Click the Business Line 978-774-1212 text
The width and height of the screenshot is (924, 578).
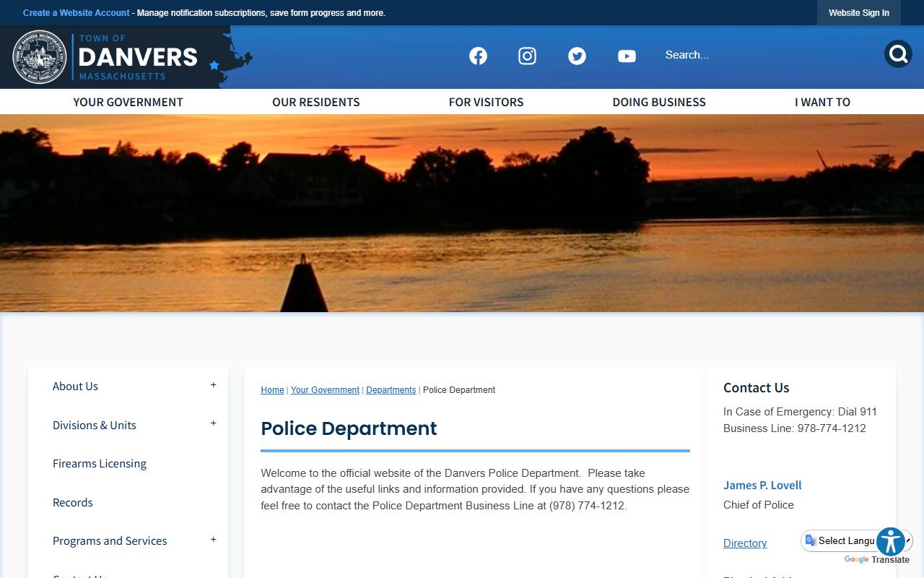pyautogui.click(x=795, y=428)
